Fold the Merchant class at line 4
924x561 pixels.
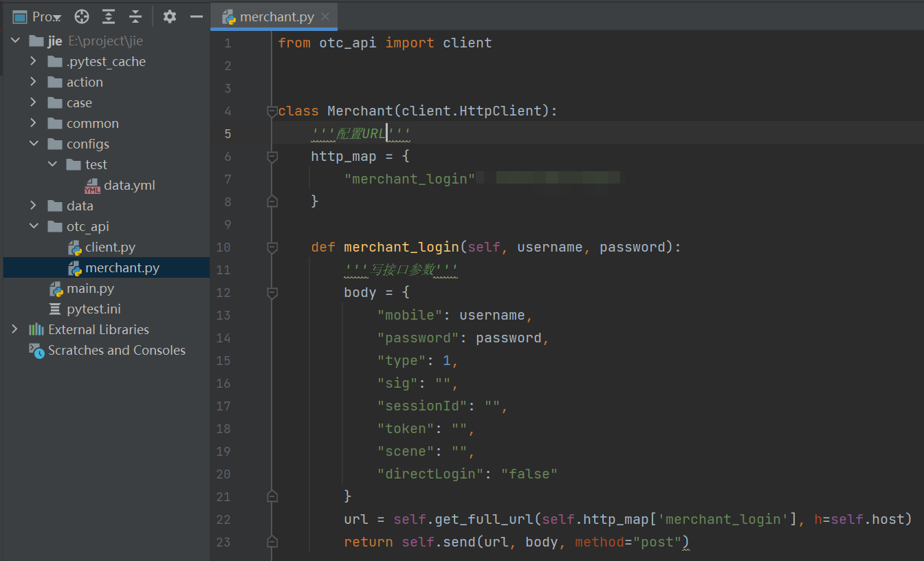pyautogui.click(x=272, y=111)
